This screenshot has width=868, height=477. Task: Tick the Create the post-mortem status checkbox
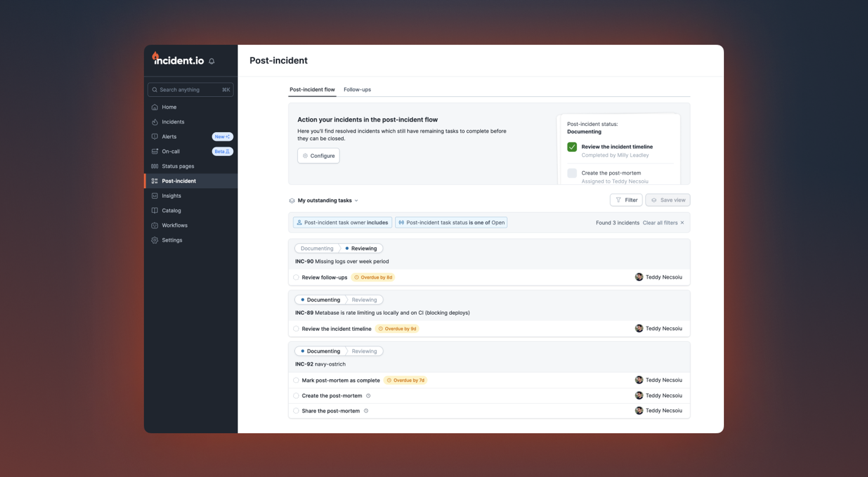tap(572, 173)
